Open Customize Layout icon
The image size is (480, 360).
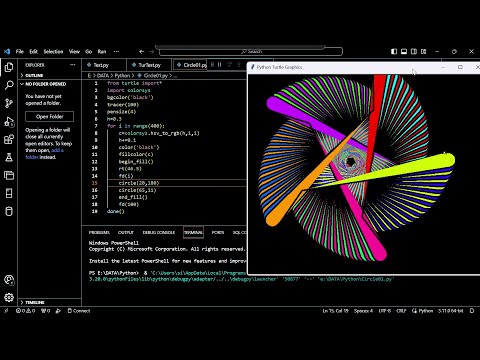(424, 51)
